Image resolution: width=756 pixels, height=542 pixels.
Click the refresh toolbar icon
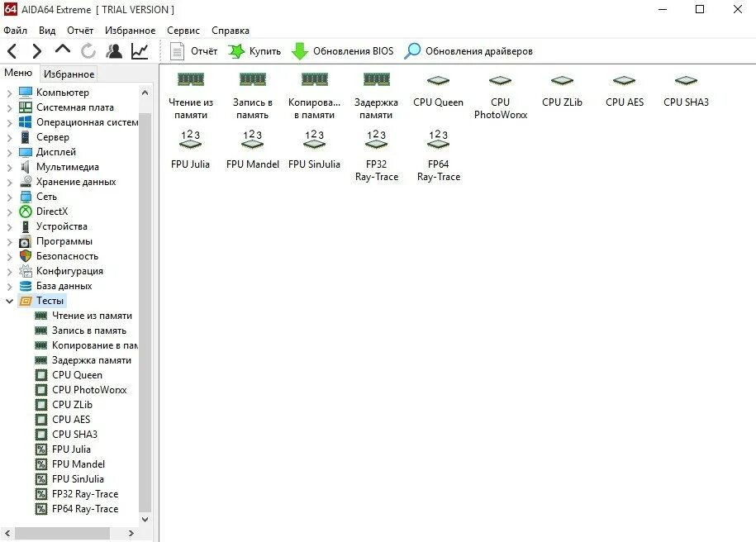[88, 51]
